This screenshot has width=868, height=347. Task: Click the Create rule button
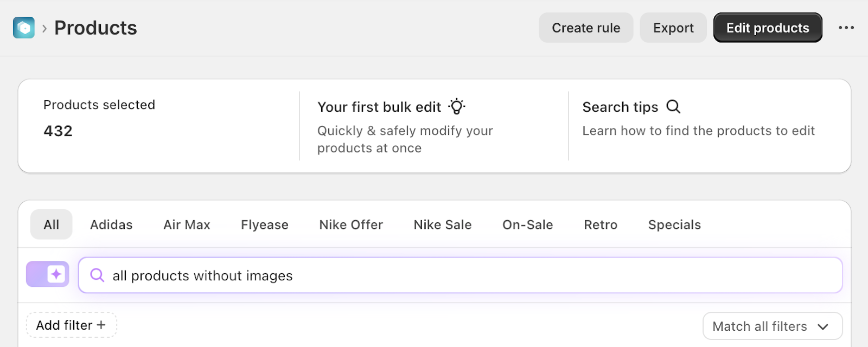[586, 28]
